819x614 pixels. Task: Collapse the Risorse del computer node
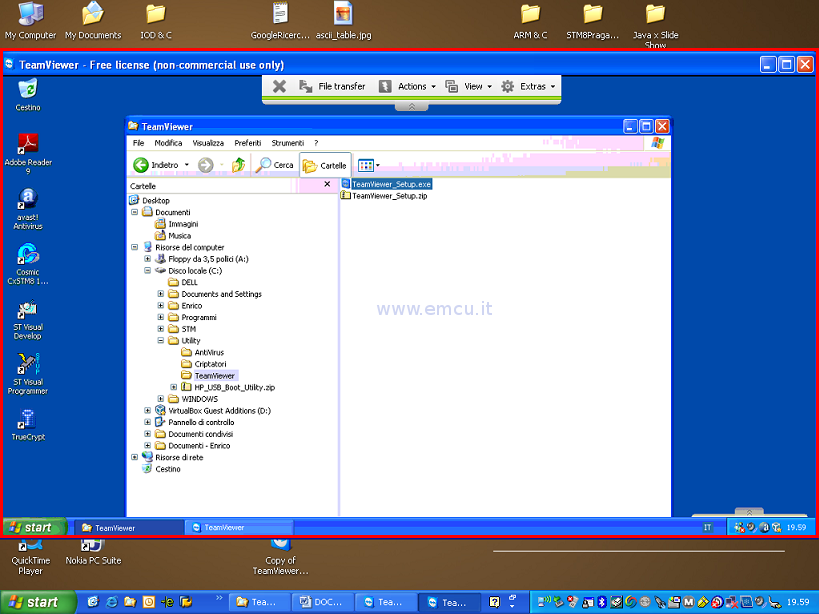click(x=134, y=247)
